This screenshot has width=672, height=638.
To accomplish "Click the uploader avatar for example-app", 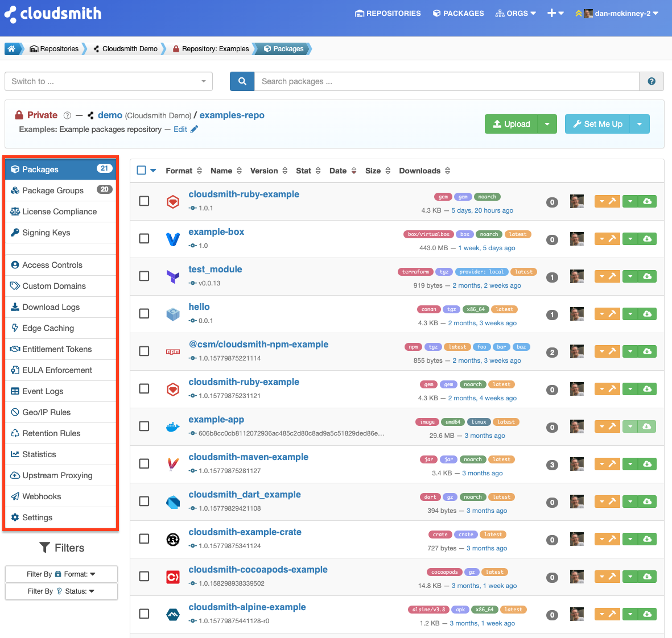I will [577, 426].
